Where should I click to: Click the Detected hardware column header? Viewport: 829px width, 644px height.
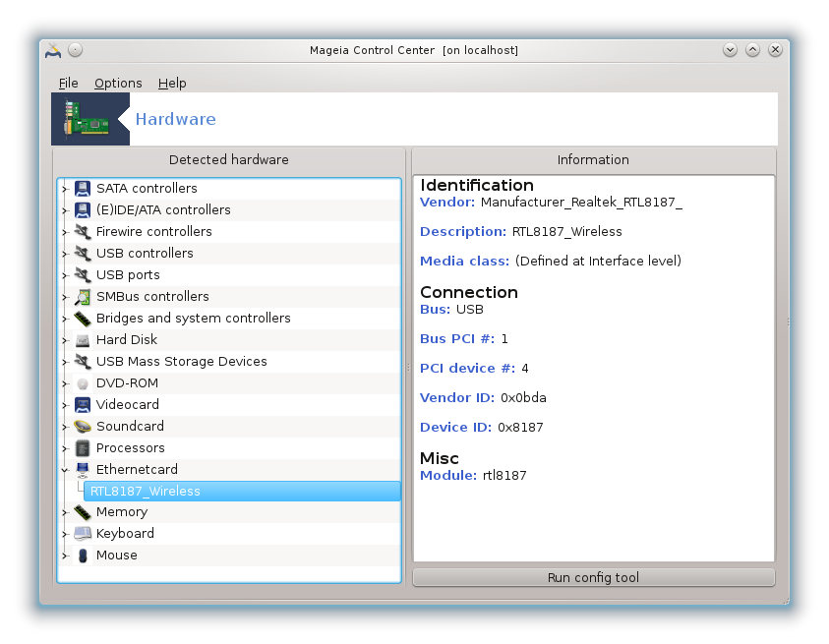pos(229,159)
